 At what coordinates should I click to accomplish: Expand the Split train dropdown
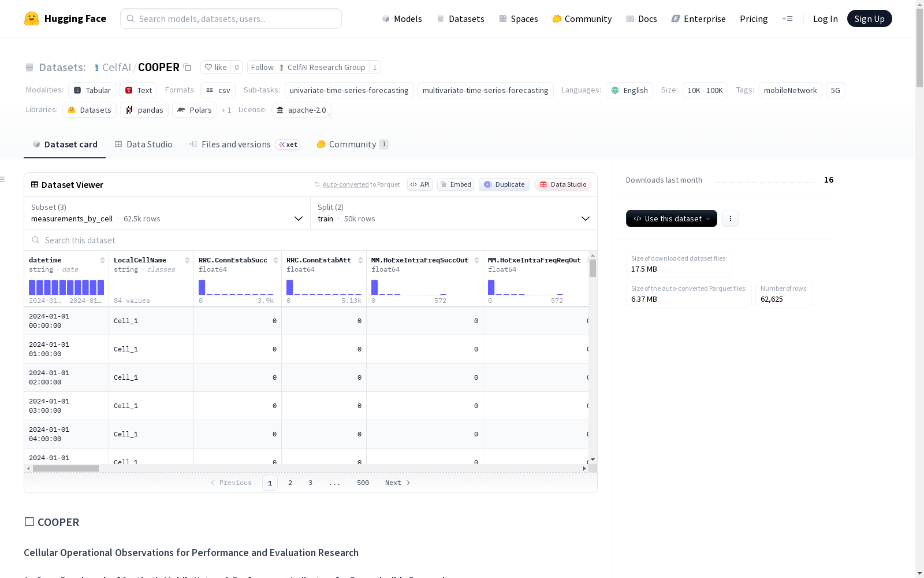[x=454, y=213]
